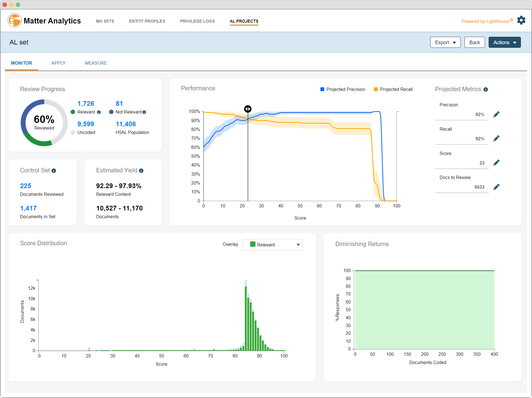Edit the Precision metric with pencil icon
The height and width of the screenshot is (398, 532).
coord(496,114)
